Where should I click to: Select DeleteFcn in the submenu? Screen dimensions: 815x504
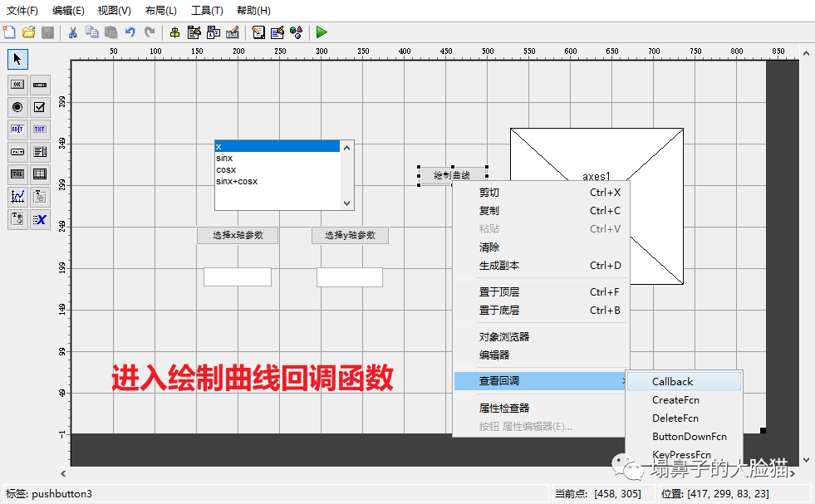pos(684,418)
